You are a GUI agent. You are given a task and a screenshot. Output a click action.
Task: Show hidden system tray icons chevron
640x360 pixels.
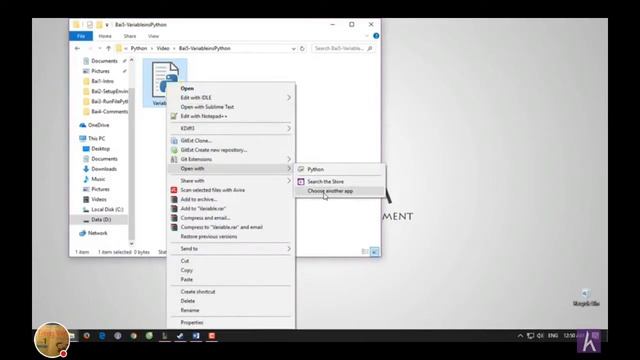520,336
